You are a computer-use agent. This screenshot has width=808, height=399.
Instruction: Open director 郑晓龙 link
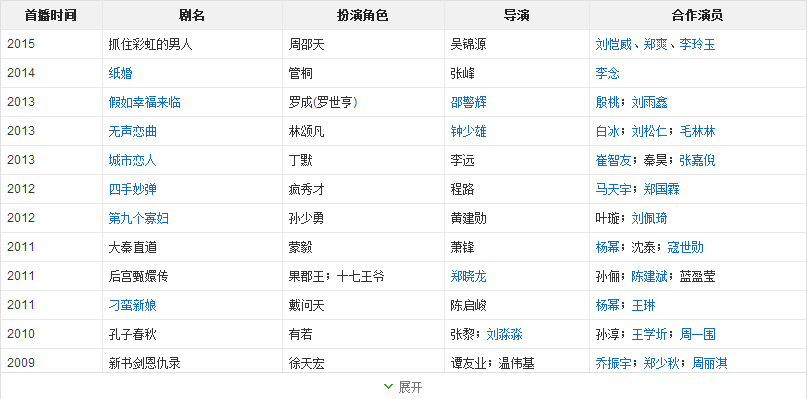pos(468,276)
